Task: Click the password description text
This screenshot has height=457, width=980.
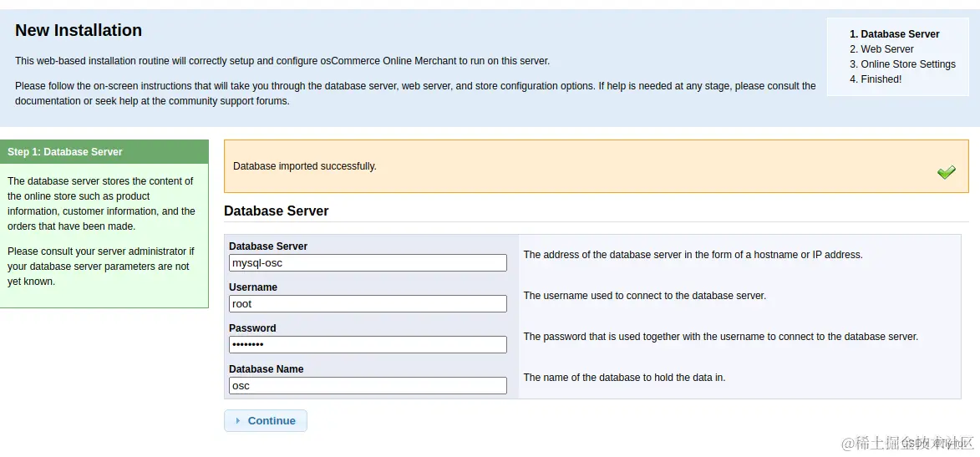Action: tap(721, 337)
